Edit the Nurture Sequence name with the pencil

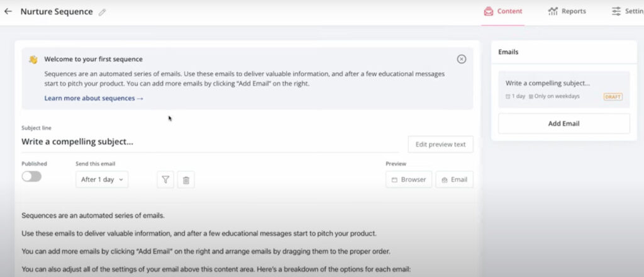[x=103, y=13]
